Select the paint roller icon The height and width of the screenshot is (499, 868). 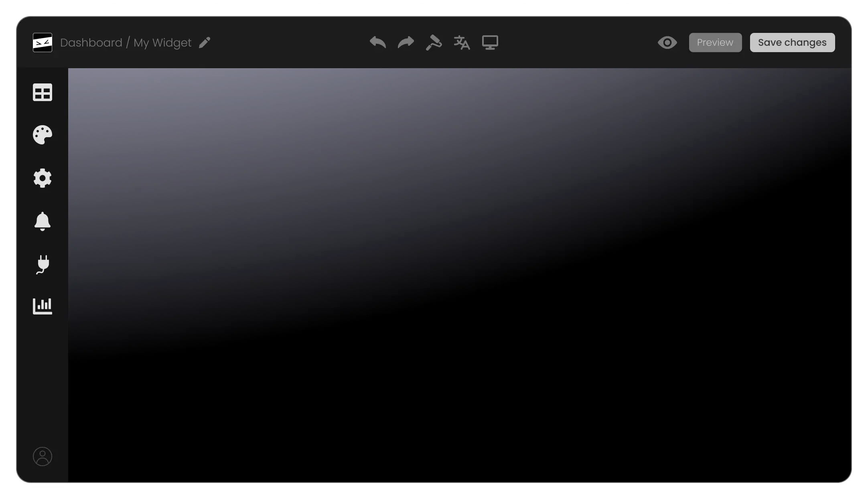click(x=434, y=43)
